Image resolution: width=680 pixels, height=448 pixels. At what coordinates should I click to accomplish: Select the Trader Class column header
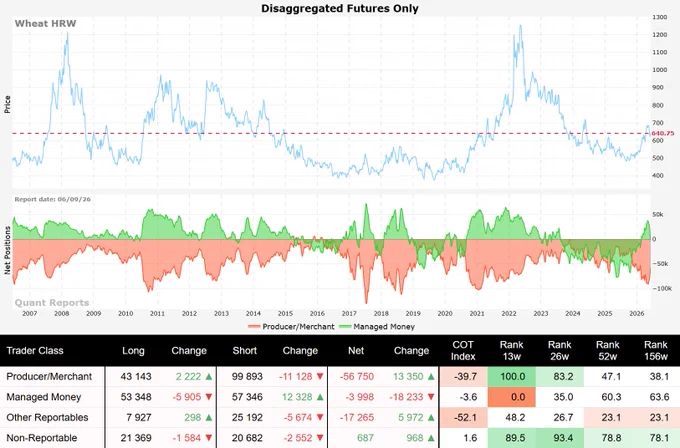(35, 350)
